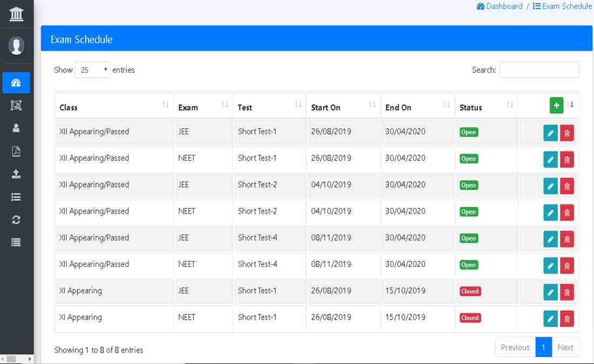
Task: Sort table by Class column
Action: (113, 107)
